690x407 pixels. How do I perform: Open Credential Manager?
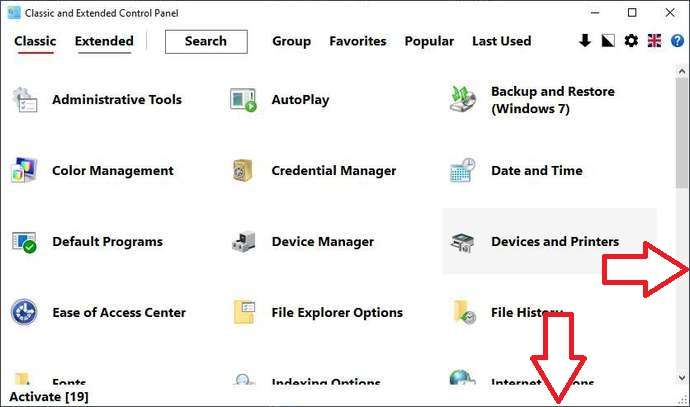(333, 171)
